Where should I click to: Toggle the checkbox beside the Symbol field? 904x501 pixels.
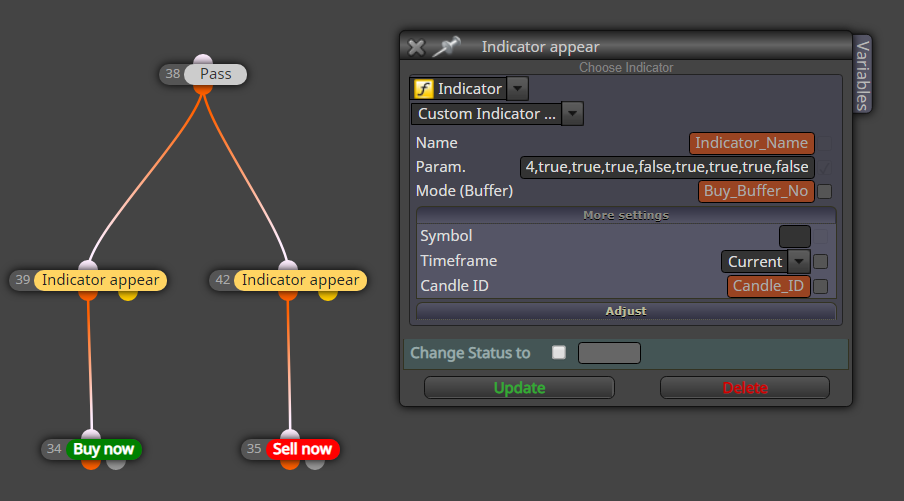tap(820, 236)
